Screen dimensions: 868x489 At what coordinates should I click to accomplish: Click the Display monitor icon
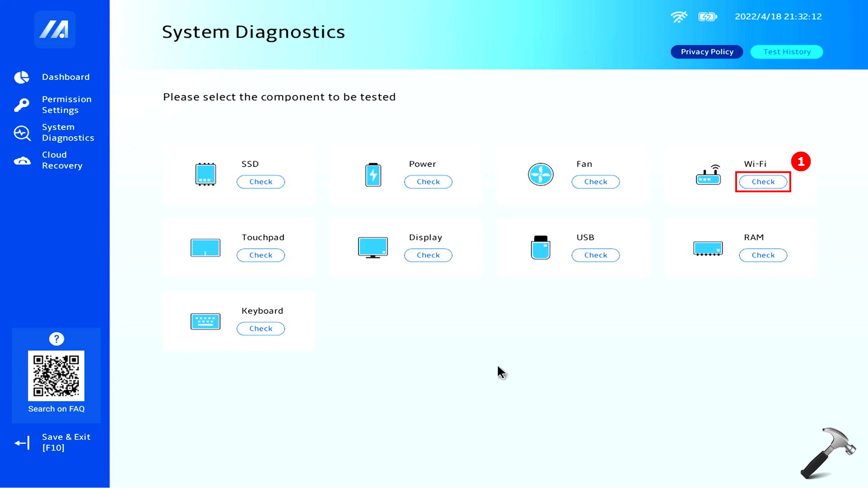373,248
